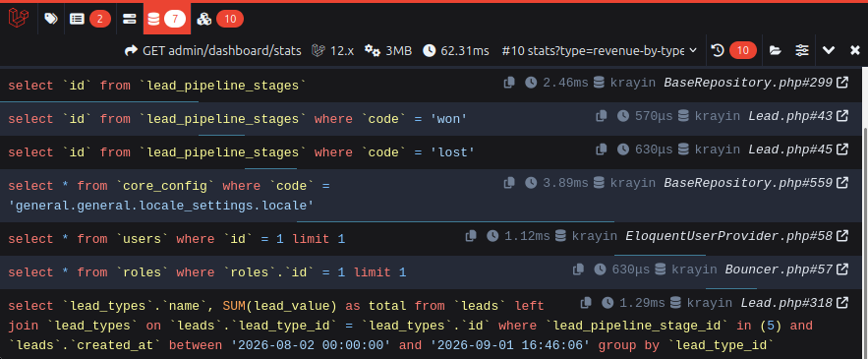Copy the query with code = 'won'
The image size is (868, 359).
point(602,116)
